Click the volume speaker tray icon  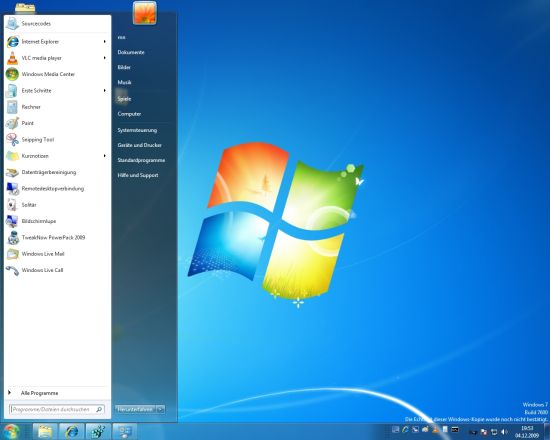point(504,432)
